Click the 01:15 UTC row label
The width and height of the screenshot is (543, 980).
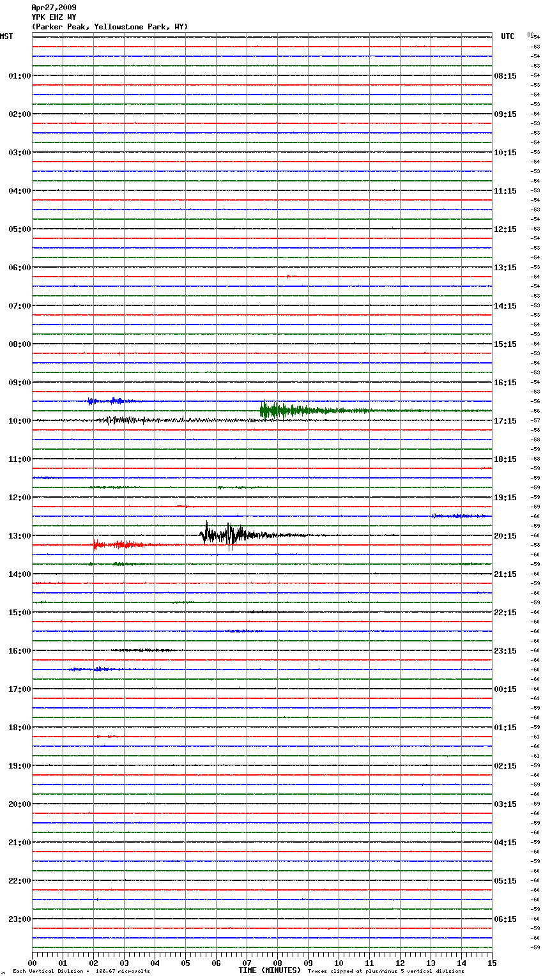505,728
